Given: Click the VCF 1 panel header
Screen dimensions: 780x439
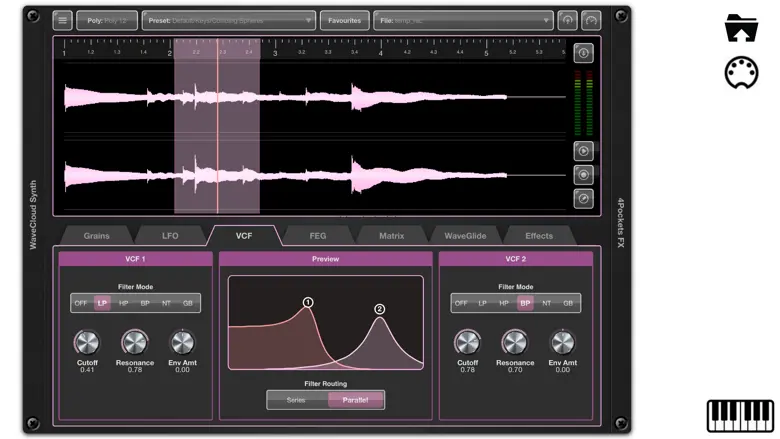Looking at the screenshot, I should (x=135, y=259).
